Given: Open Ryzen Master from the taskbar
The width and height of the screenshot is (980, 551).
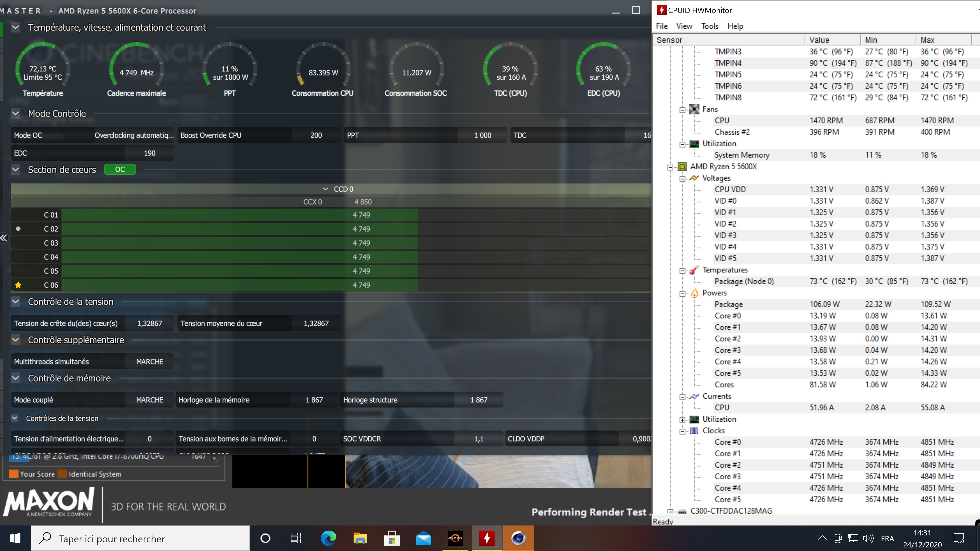Looking at the screenshot, I should (x=455, y=538).
